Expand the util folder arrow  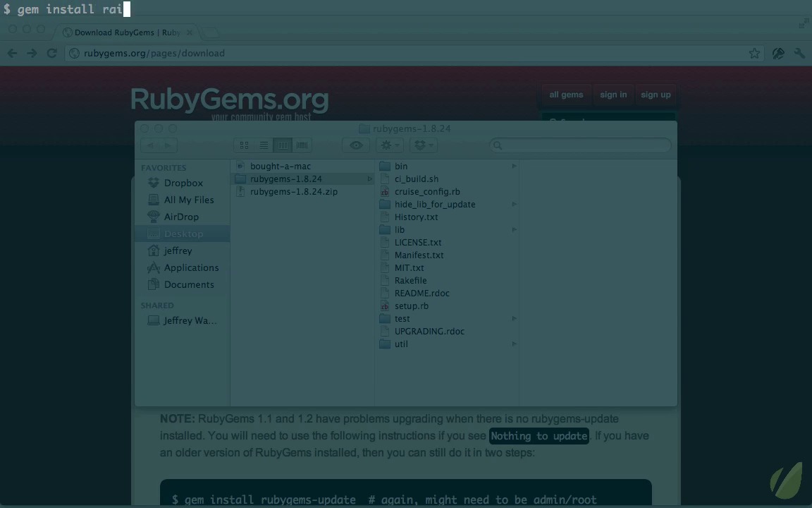514,344
